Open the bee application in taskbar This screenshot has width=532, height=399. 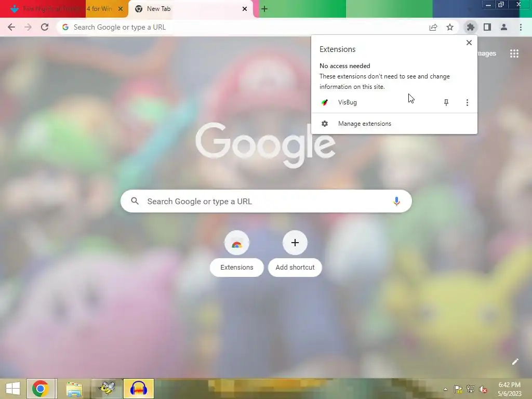coord(107,389)
